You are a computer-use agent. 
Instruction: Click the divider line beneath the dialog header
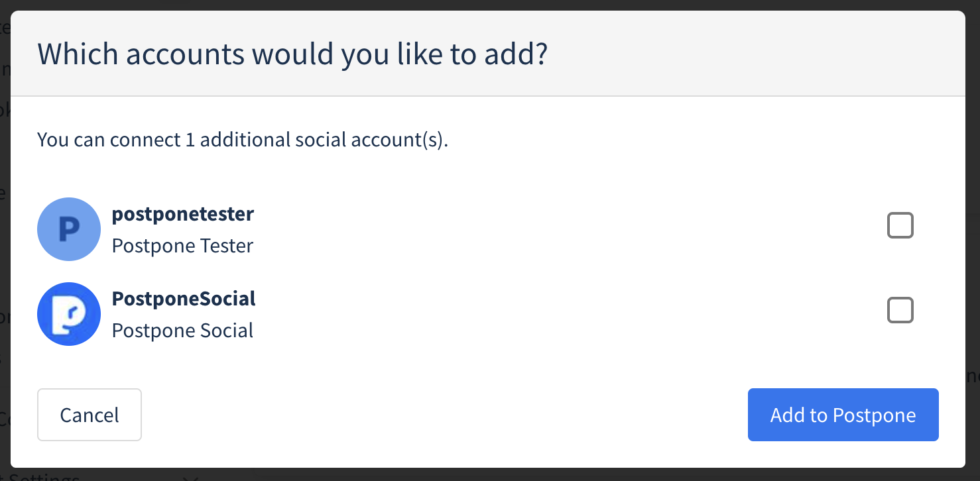[488, 96]
